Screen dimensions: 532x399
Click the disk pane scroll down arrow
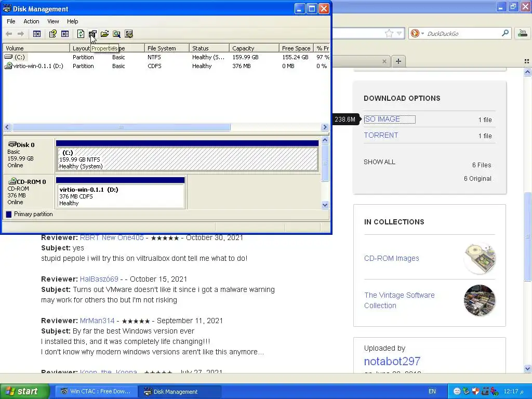pyautogui.click(x=325, y=205)
